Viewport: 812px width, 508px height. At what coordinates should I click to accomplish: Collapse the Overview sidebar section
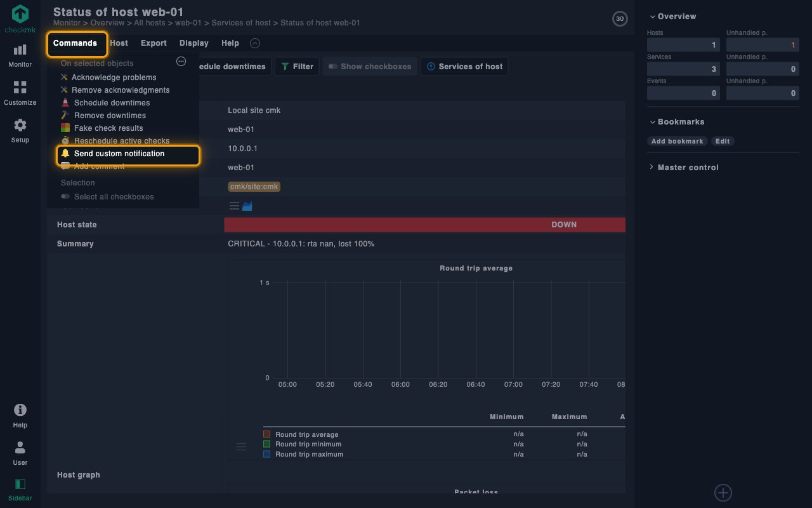tap(672, 17)
